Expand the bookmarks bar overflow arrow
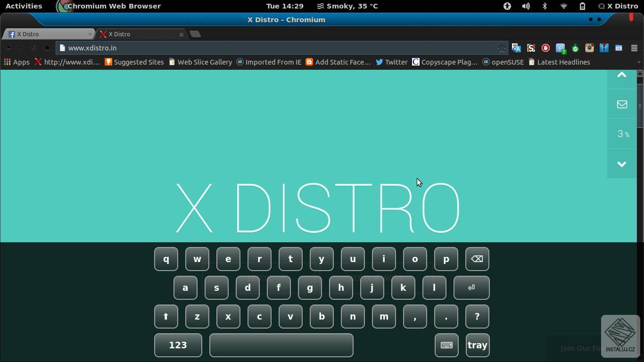The image size is (644, 362). pos(639,62)
